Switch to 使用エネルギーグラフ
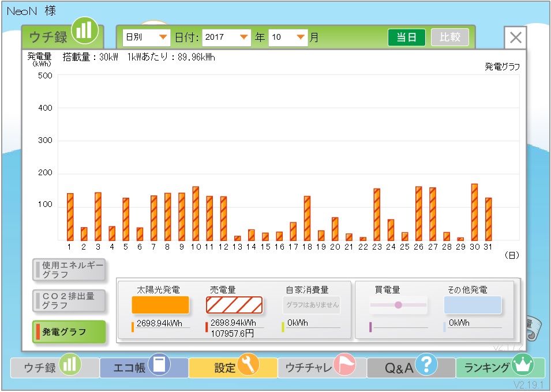 [x=69, y=270]
